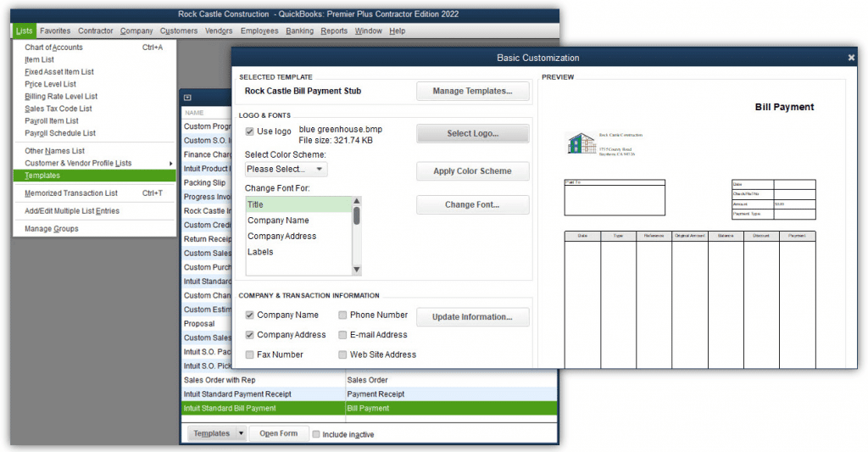Select Company Address in font list
This screenshot has height=452, width=868.
pyautogui.click(x=299, y=236)
